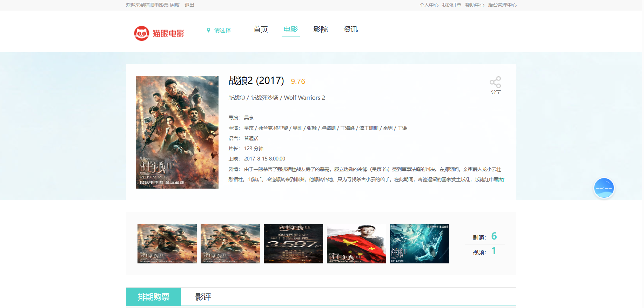Click the language value 普通话
The width and height of the screenshot is (644, 308).
(251, 138)
